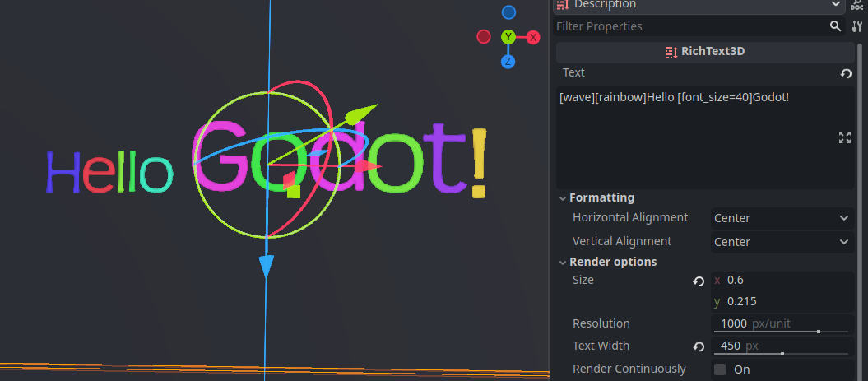Click the green square plane handle on the gizmo
Image resolution: width=868 pixels, height=381 pixels.
[x=294, y=192]
